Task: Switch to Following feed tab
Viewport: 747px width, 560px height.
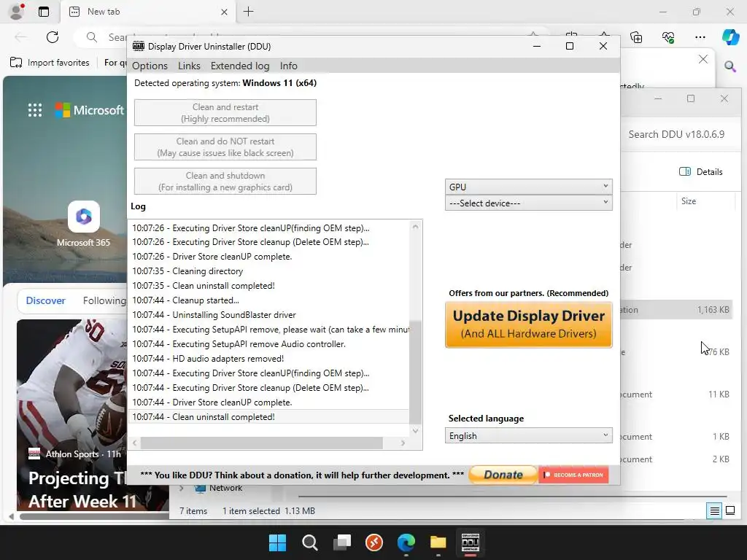Action: click(104, 300)
